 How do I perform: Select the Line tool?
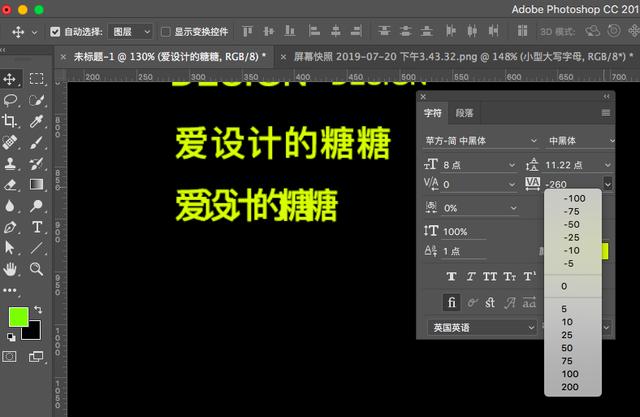pos(36,248)
